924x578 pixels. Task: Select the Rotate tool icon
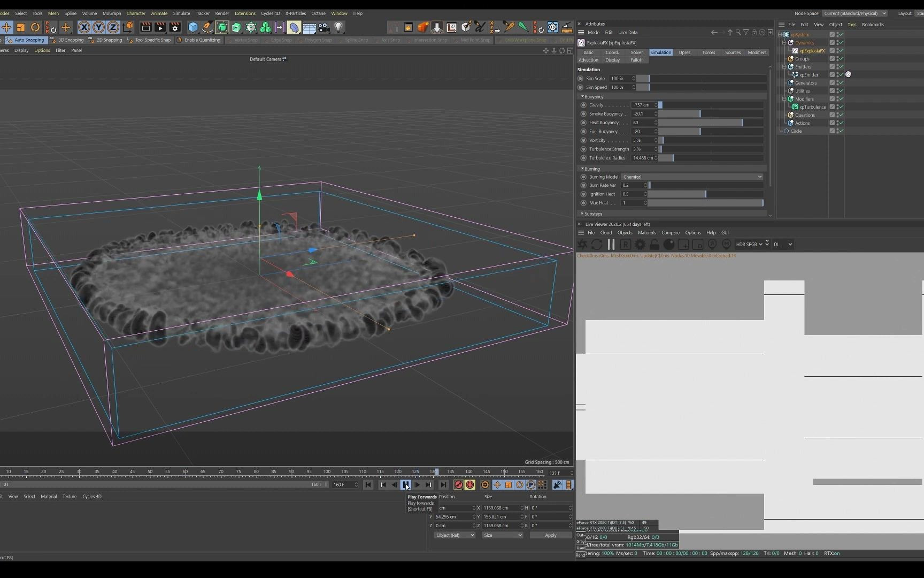35,27
